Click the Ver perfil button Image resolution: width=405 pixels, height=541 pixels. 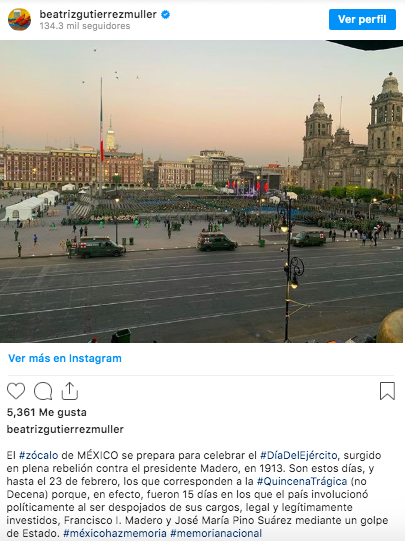click(x=362, y=19)
